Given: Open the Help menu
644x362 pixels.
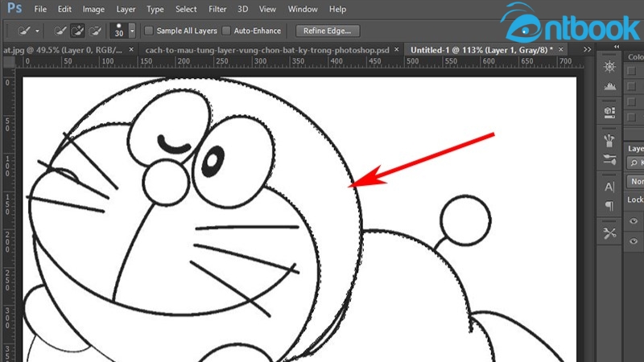Looking at the screenshot, I should [337, 9].
